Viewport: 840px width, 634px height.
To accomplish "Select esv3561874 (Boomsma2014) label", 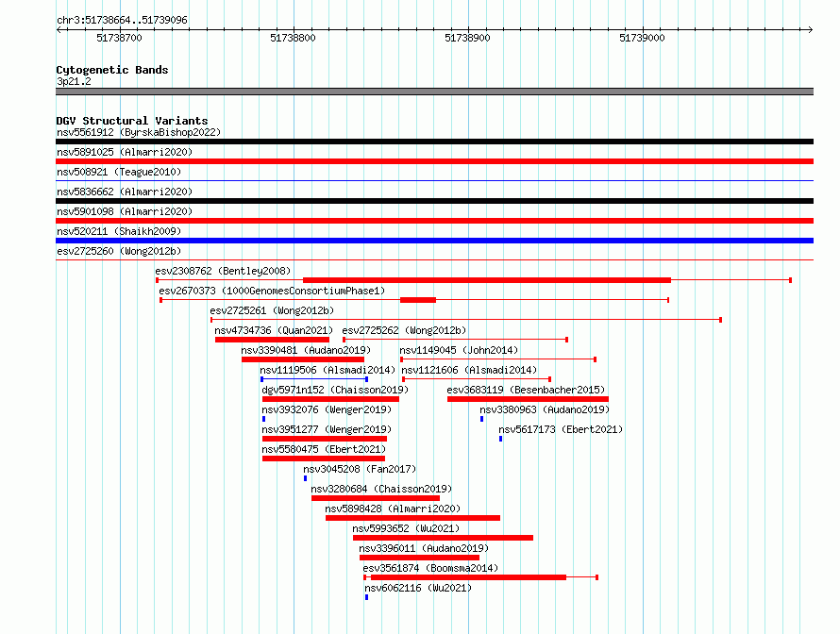I will coord(430,568).
